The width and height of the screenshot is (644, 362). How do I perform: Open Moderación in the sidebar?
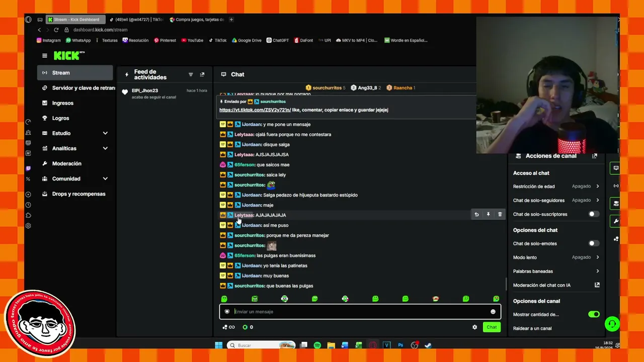tap(75, 163)
